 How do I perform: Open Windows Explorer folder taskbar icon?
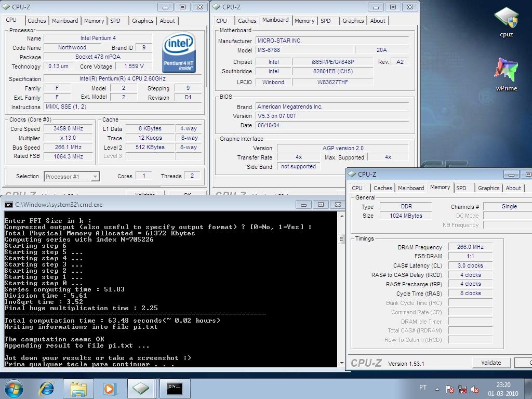(x=78, y=389)
